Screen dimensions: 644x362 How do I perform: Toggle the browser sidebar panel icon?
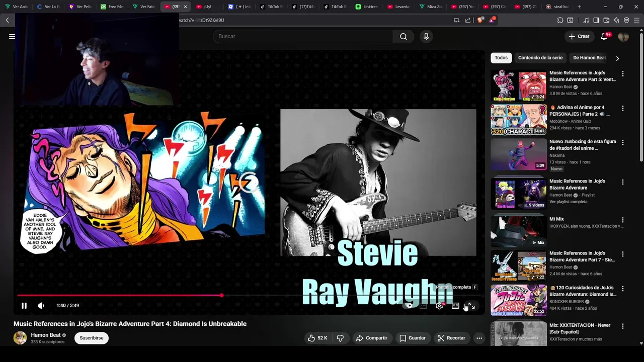tap(596, 20)
